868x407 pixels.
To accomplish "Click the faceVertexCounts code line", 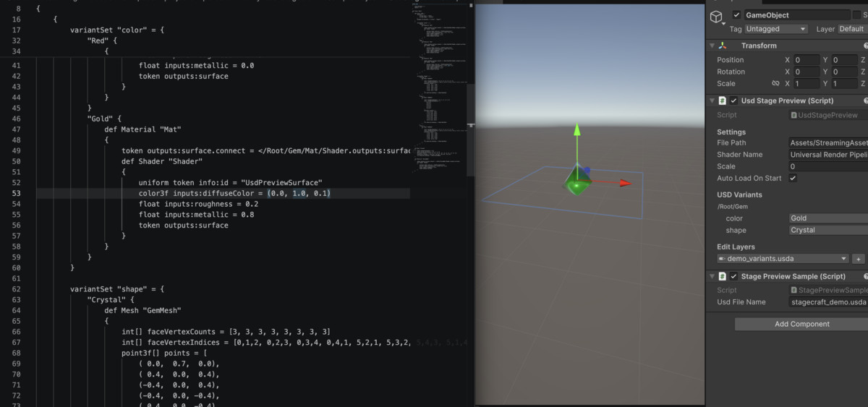I will coord(226,332).
